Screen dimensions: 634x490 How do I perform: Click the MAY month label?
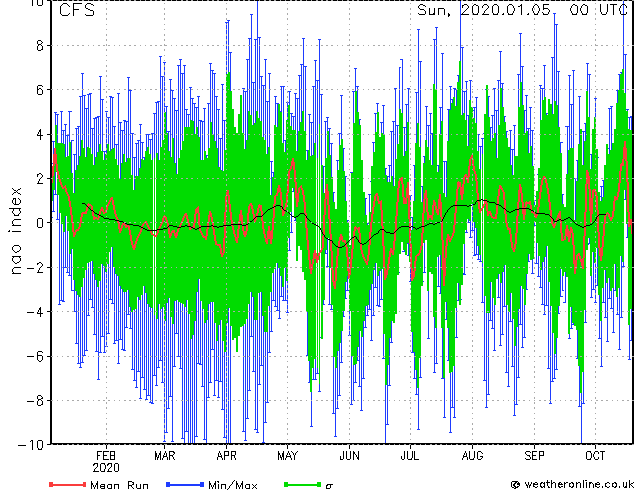coord(287,456)
